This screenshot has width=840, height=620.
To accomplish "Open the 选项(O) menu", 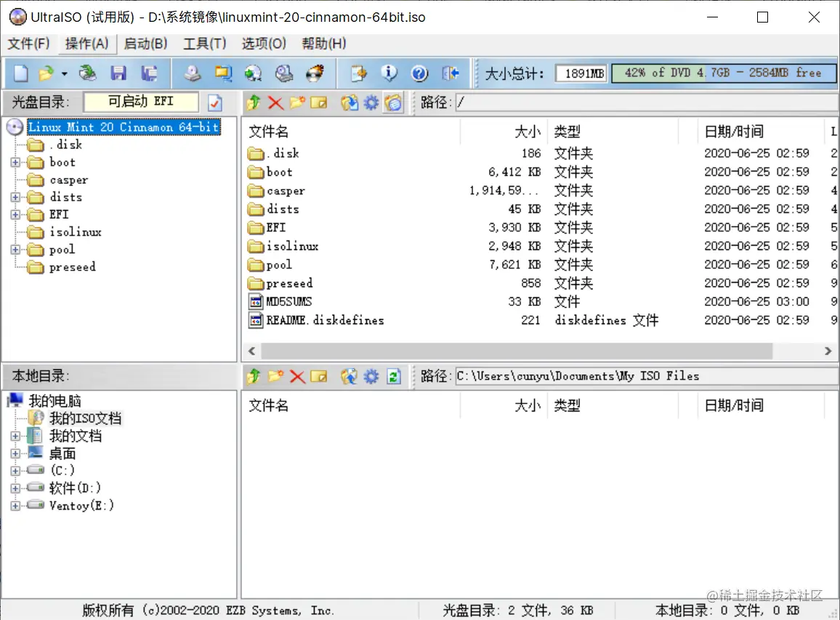I will (x=264, y=44).
